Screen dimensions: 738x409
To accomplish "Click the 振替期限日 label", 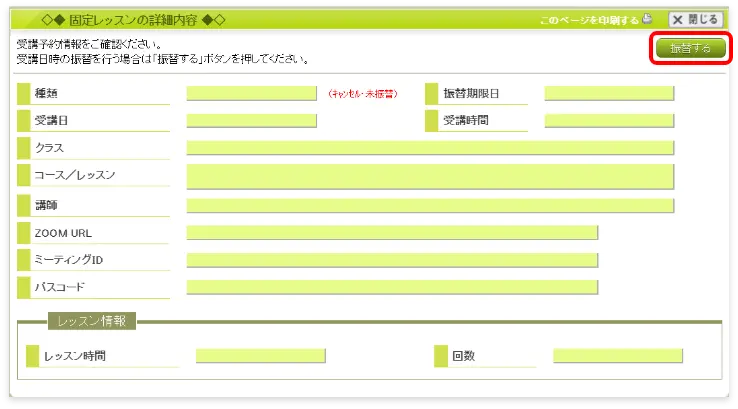I will (x=471, y=93).
